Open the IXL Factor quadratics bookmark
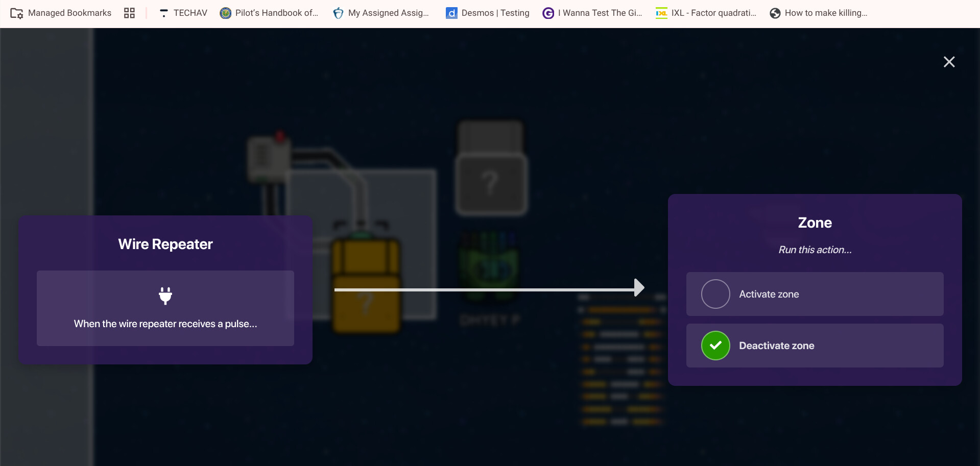The width and height of the screenshot is (980, 466). [706, 13]
